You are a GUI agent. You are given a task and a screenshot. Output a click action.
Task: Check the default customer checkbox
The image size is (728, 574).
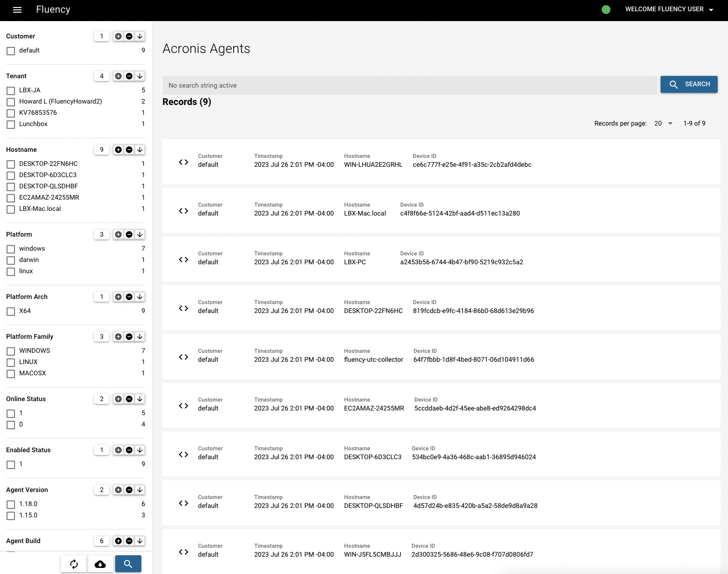(x=11, y=51)
